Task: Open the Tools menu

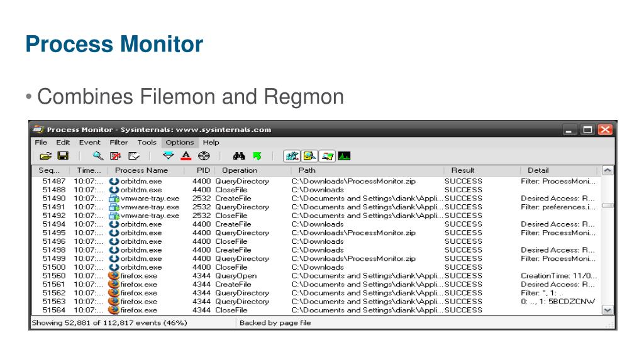Action: (x=147, y=143)
